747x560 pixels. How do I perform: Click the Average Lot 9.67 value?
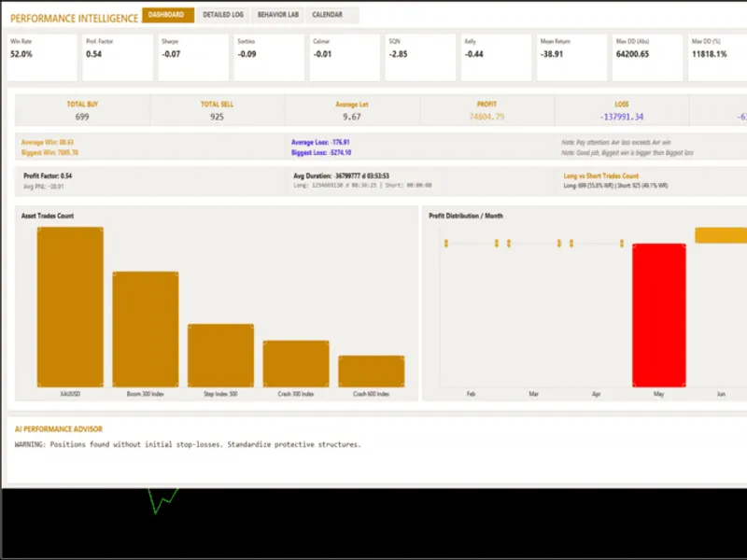point(352,117)
